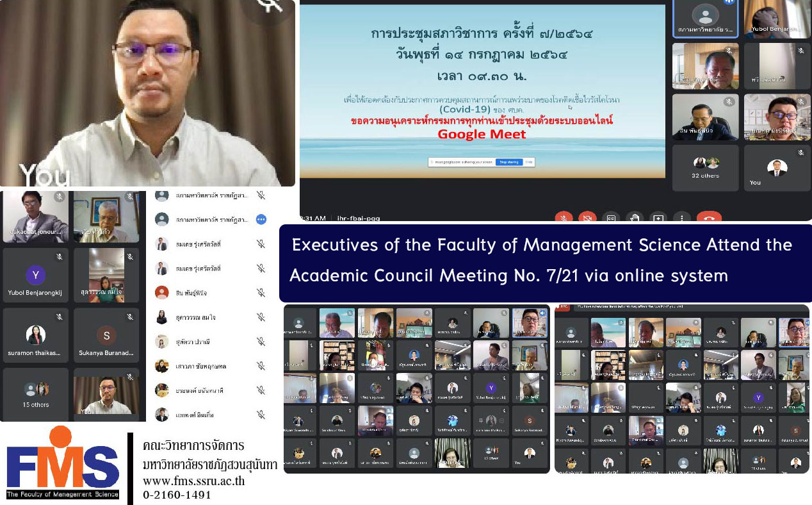Click the red leave call button
This screenshot has height=505, width=812.
click(x=709, y=218)
